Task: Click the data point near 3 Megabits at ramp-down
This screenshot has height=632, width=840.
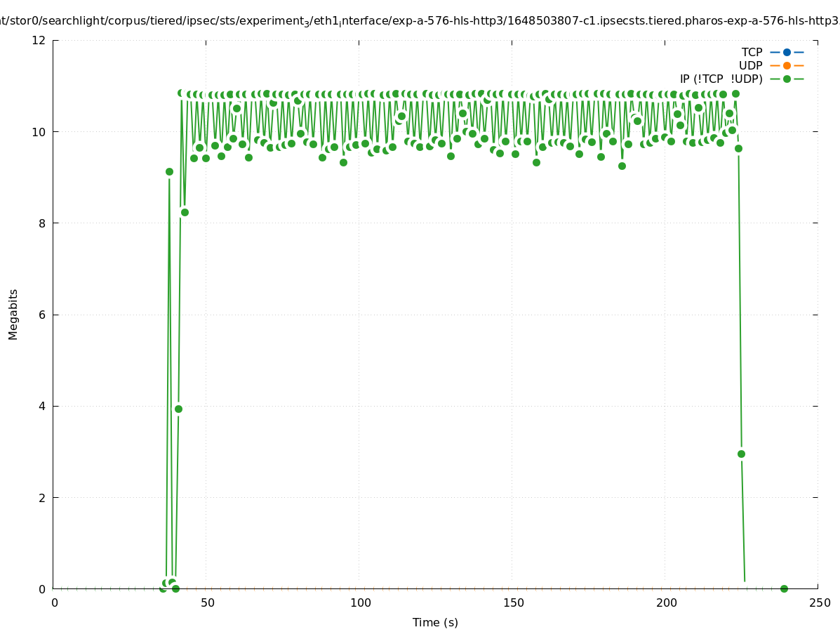Action: [741, 454]
